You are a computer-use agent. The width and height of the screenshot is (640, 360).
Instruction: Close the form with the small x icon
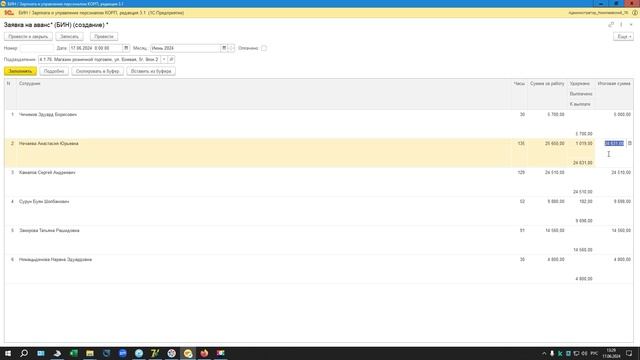click(x=631, y=25)
